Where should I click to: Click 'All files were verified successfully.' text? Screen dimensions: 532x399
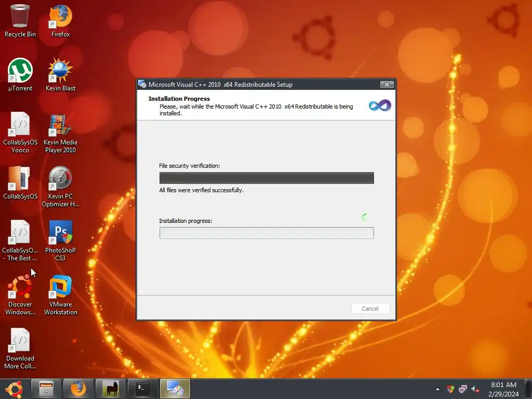[201, 190]
